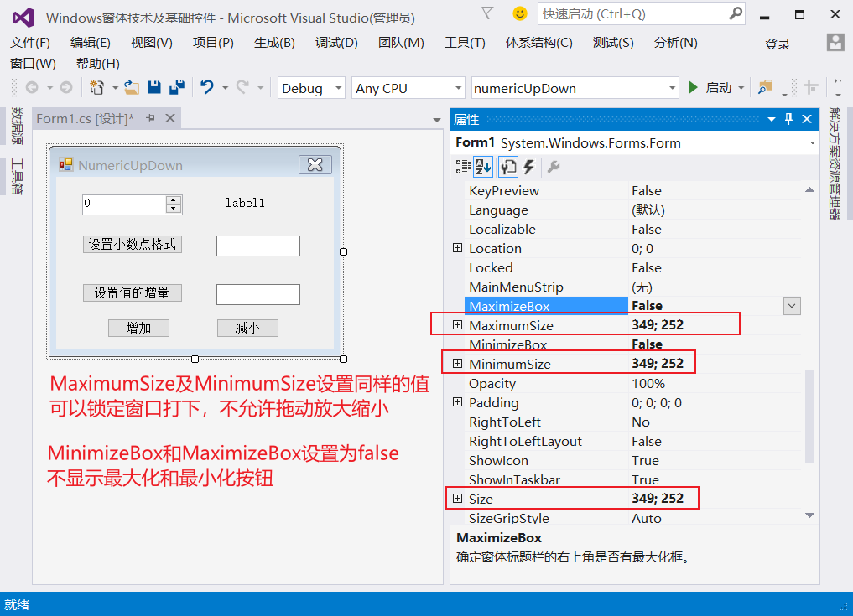Open the document tab list dropdown

pos(436,120)
